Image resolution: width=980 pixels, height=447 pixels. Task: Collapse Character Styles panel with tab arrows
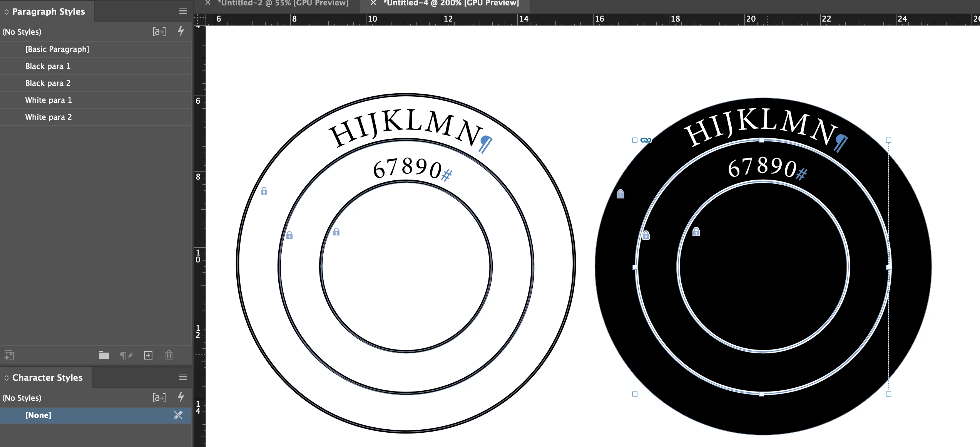point(7,378)
